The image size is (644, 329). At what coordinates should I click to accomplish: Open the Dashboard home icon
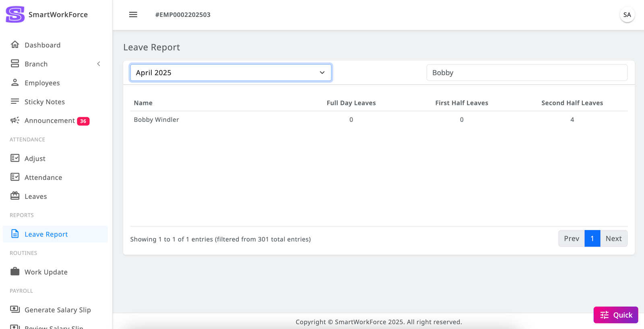click(15, 45)
